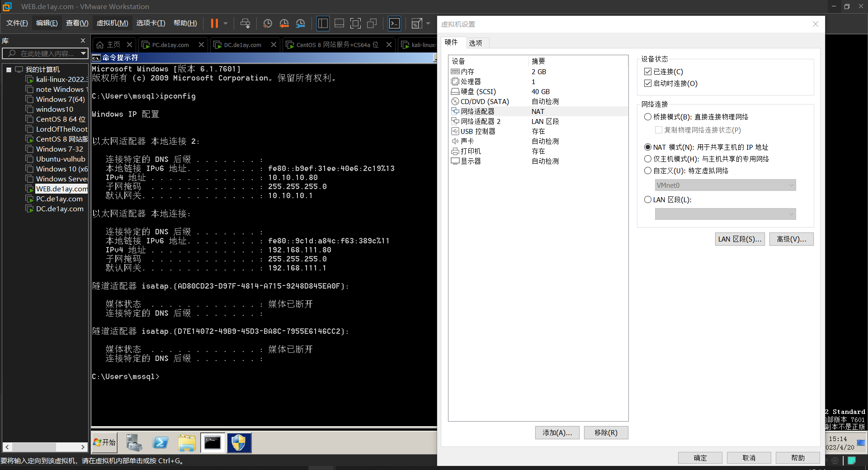
Task: Select the 显示器 display device row
Action: tap(538, 161)
